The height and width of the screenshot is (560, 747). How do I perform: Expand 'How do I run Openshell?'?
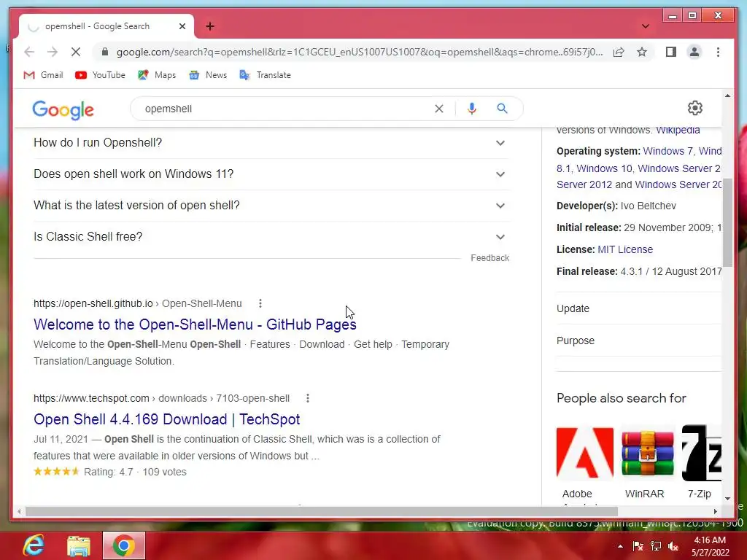(x=271, y=142)
